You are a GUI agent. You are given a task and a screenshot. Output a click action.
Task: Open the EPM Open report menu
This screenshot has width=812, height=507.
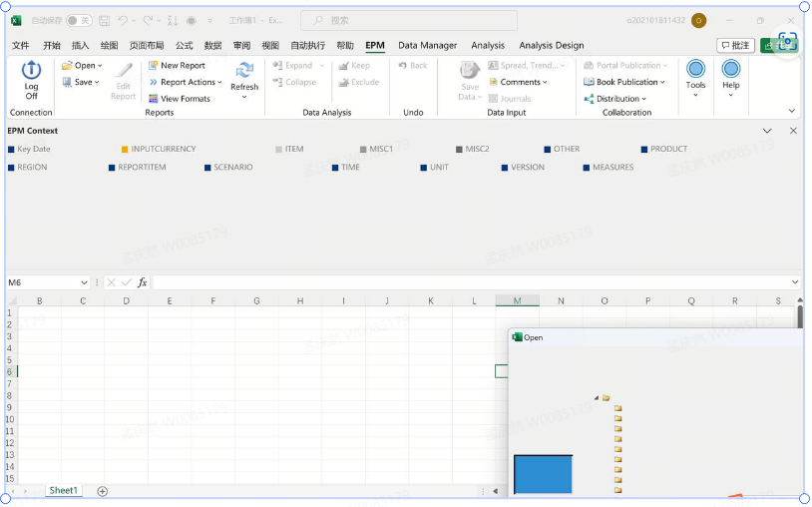pyautogui.click(x=82, y=66)
